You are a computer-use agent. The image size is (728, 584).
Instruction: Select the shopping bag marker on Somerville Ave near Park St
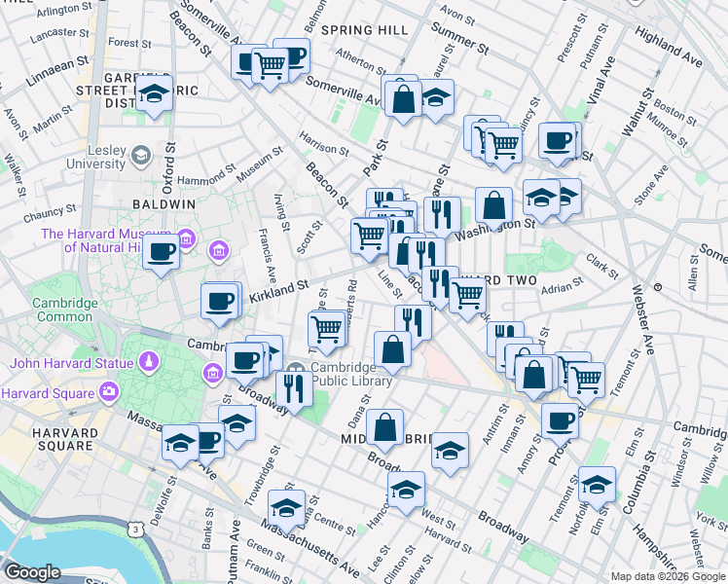pyautogui.click(x=404, y=102)
